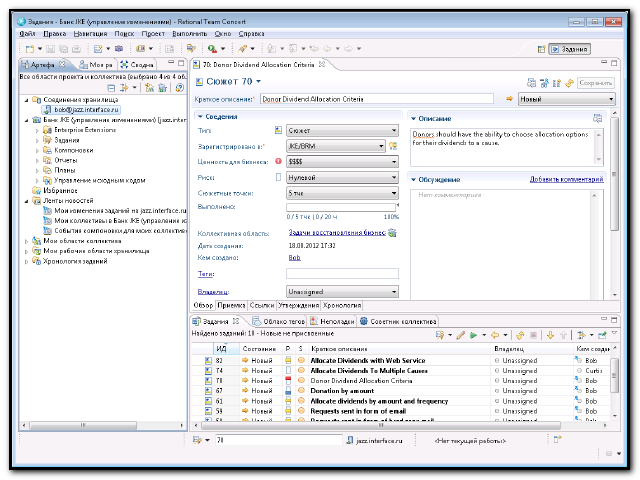Click the New Work Item toolbar icon

click(x=98, y=49)
